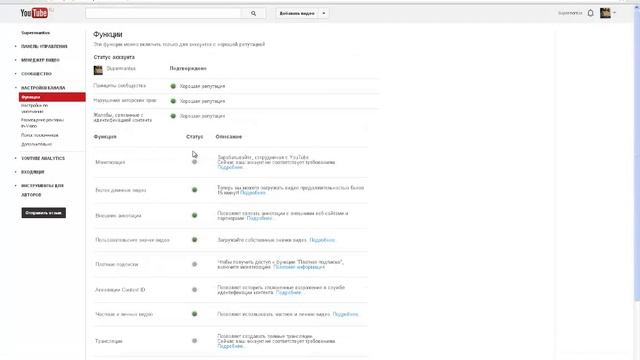The image size is (640, 360).
Task: Click the YouTube logo
Action: coord(34,13)
